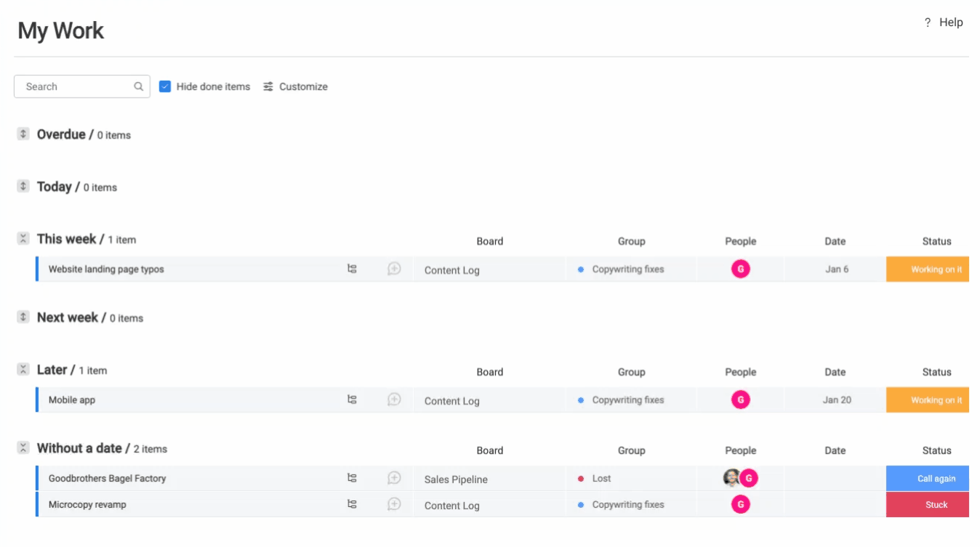The width and height of the screenshot is (980, 547).
Task: Click Copywriting fixes group in Mobile app row
Action: [x=628, y=400]
